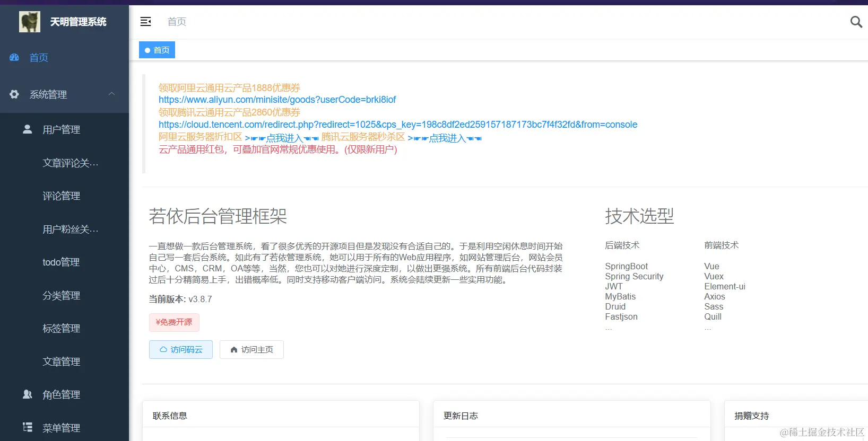Click Vuex in the frontend list
Viewport: 868px width, 441px height.
(714, 276)
